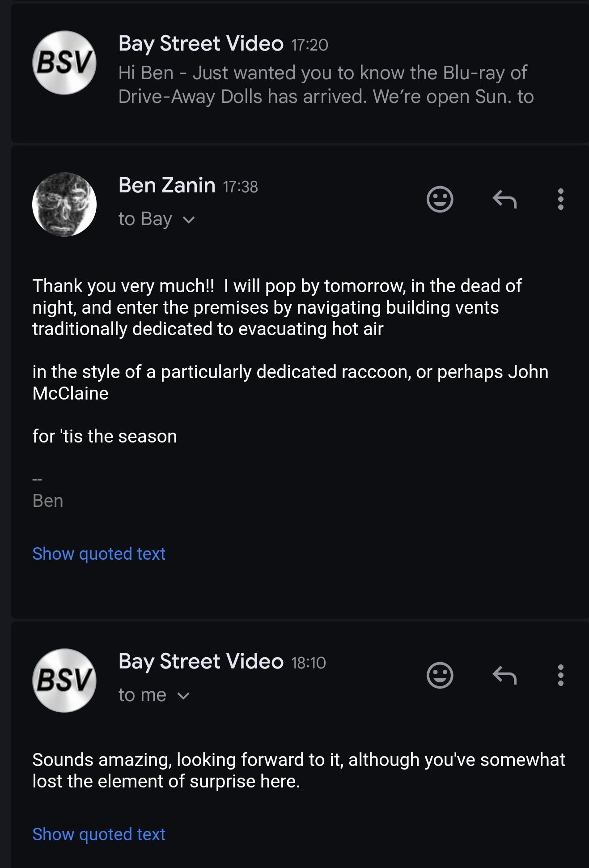589x868 pixels.
Task: Expand recipient details next to 'to me'
Action: point(184,696)
